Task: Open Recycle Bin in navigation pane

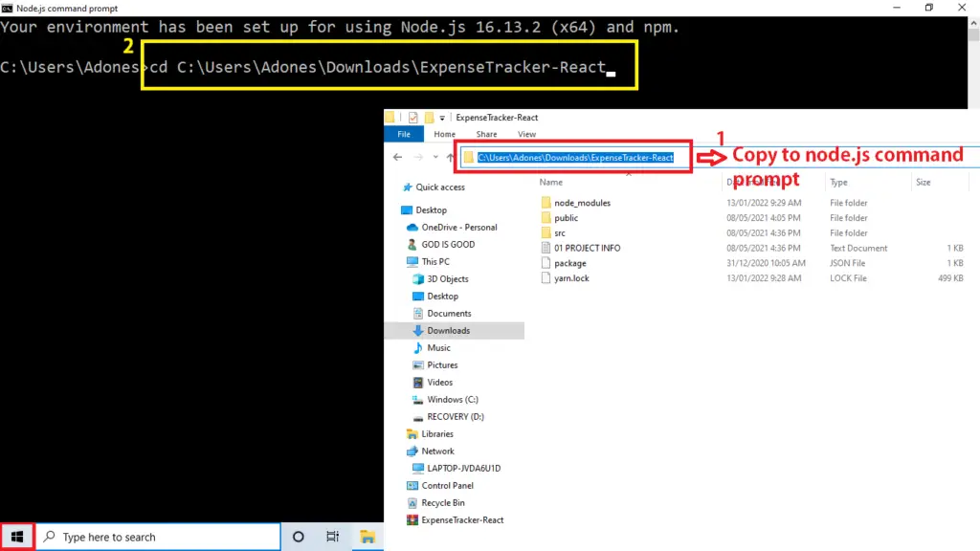Action: [443, 503]
